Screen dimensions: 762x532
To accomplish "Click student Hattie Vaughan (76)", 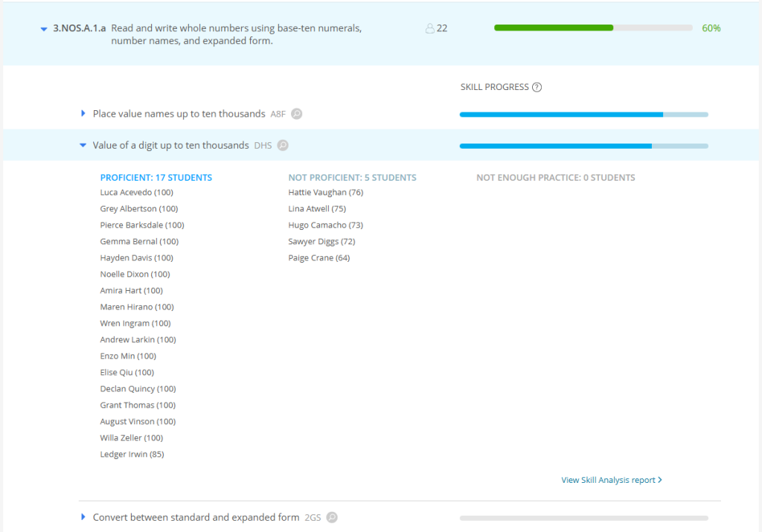I will click(x=326, y=193).
